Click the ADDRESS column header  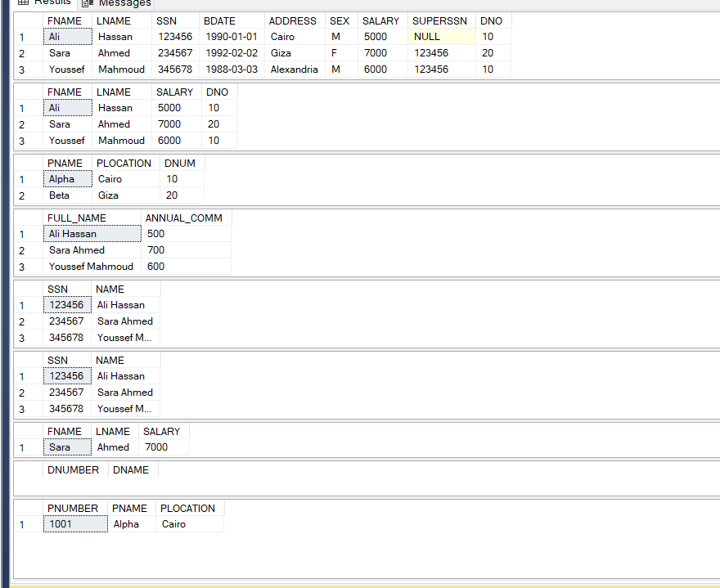293,20
